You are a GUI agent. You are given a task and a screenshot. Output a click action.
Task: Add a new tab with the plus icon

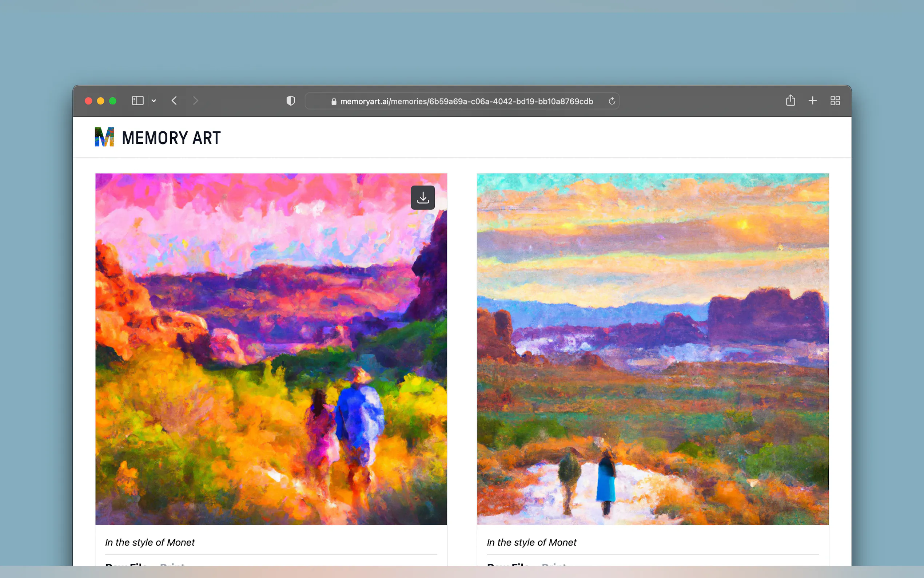tap(812, 100)
